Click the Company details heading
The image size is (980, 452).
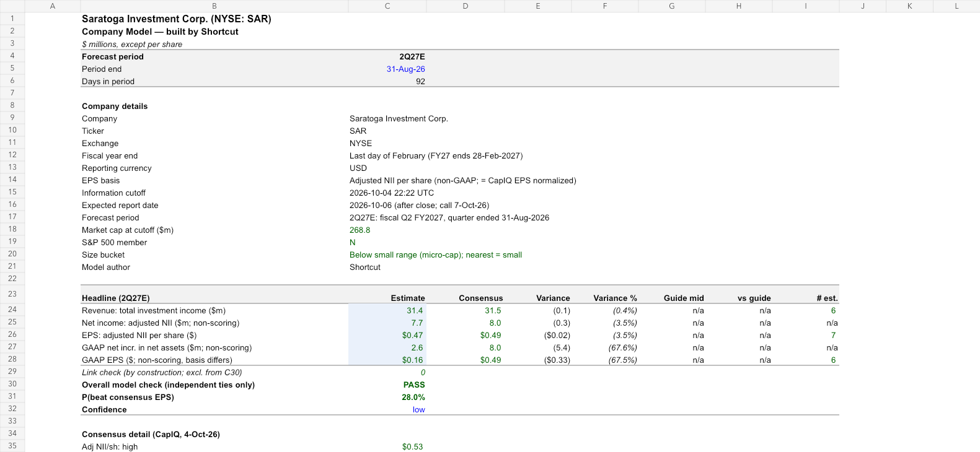point(115,106)
